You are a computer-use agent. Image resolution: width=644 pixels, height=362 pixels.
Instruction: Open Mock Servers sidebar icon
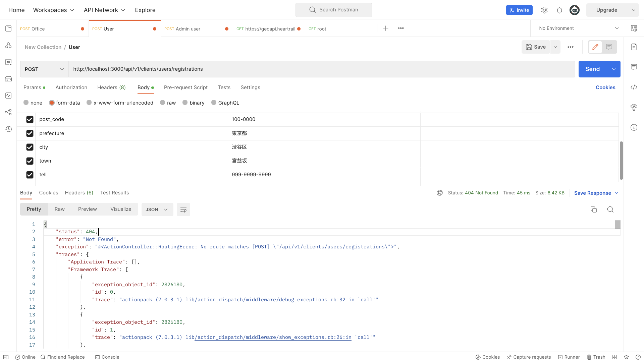[x=8, y=79]
